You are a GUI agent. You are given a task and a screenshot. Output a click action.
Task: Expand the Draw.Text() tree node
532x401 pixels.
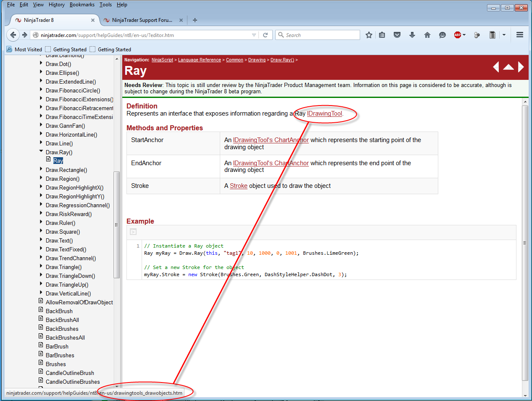tap(41, 240)
